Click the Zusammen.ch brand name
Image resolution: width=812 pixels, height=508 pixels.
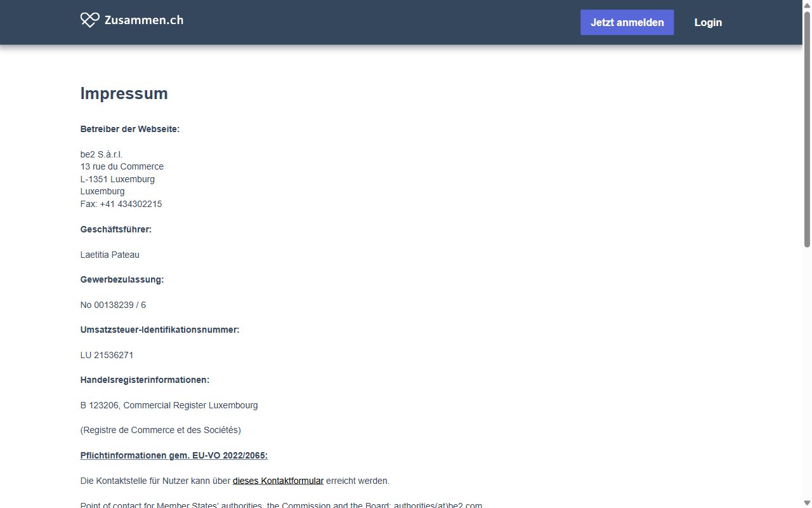(x=144, y=20)
